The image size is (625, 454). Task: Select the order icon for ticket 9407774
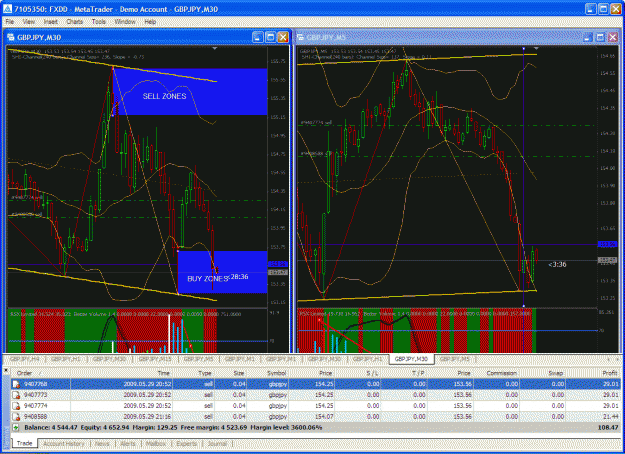[x=16, y=406]
